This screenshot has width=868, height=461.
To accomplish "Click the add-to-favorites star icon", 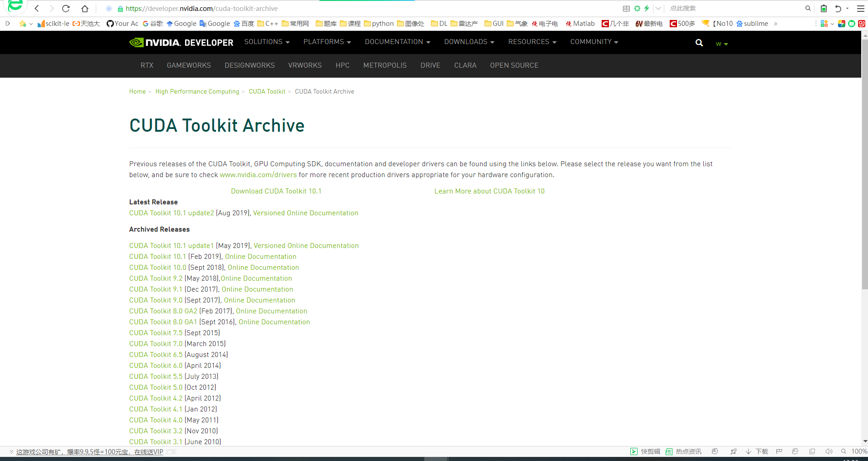I will (x=23, y=24).
